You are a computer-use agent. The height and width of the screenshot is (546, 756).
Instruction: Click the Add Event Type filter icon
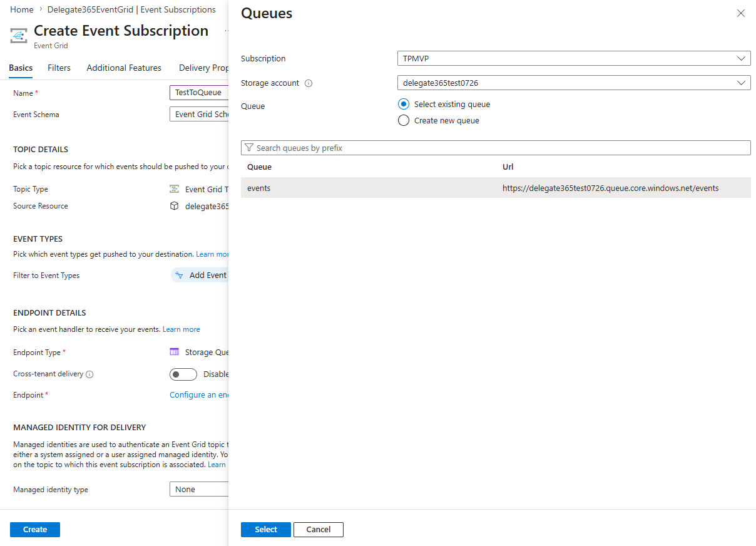(x=180, y=276)
